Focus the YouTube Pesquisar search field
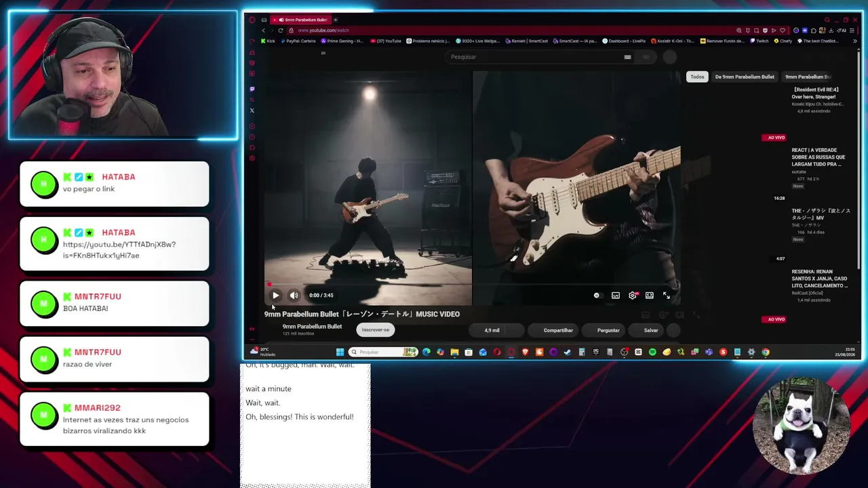Viewport: 868px width, 488px height. click(536, 57)
